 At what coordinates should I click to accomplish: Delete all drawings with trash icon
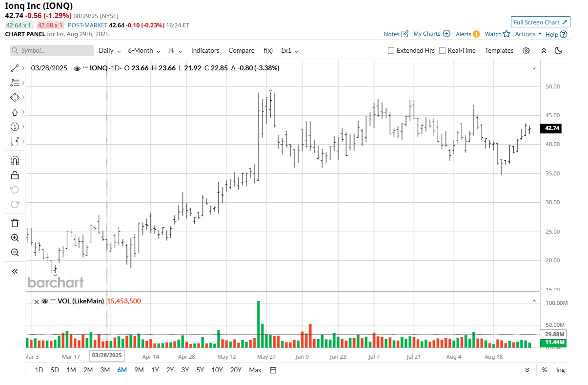pyautogui.click(x=15, y=223)
